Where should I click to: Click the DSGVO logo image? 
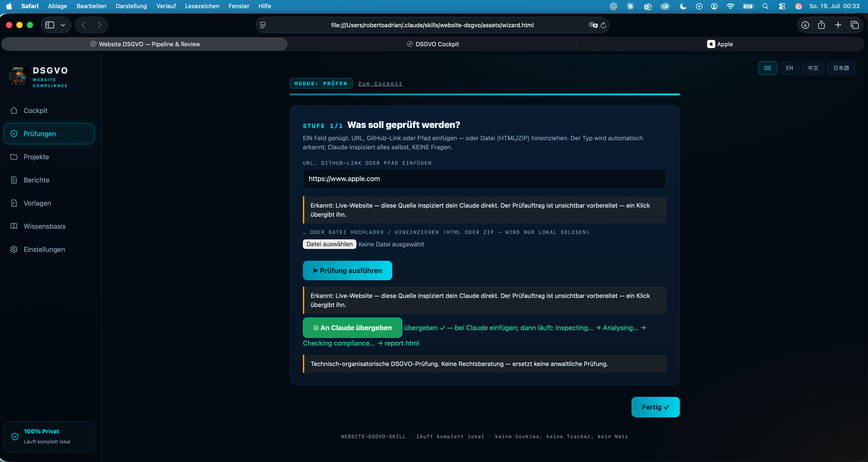pos(18,76)
